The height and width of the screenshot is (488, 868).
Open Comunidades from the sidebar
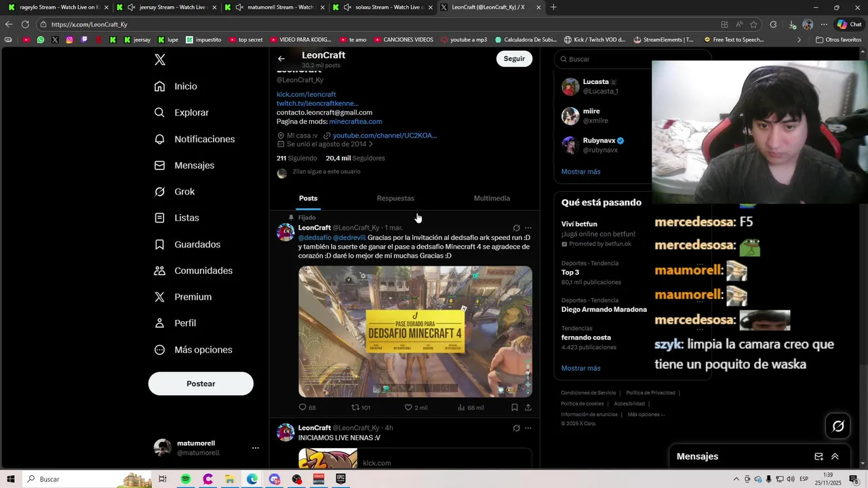click(193, 270)
